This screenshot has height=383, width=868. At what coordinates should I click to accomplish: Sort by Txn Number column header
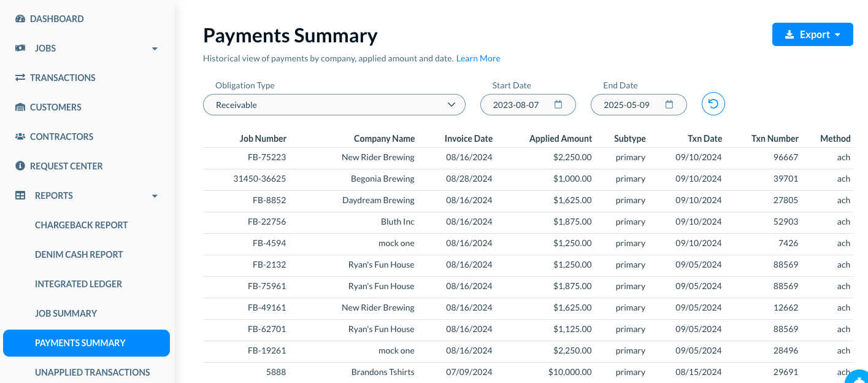(x=775, y=139)
